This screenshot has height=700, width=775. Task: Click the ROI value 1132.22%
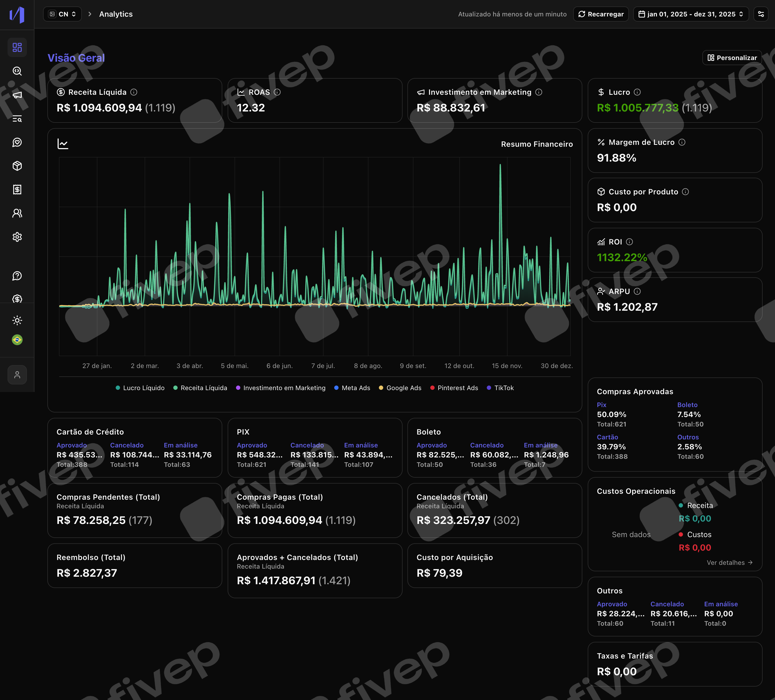(622, 257)
